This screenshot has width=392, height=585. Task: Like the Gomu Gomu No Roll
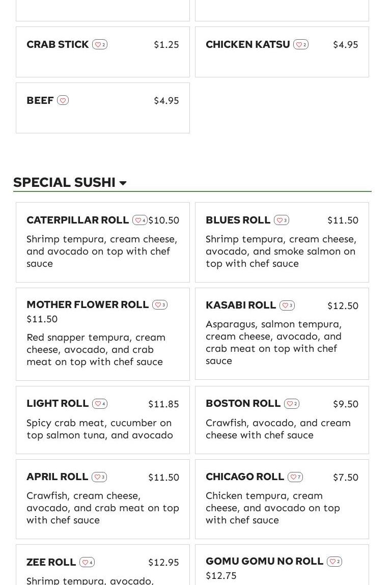(x=334, y=562)
